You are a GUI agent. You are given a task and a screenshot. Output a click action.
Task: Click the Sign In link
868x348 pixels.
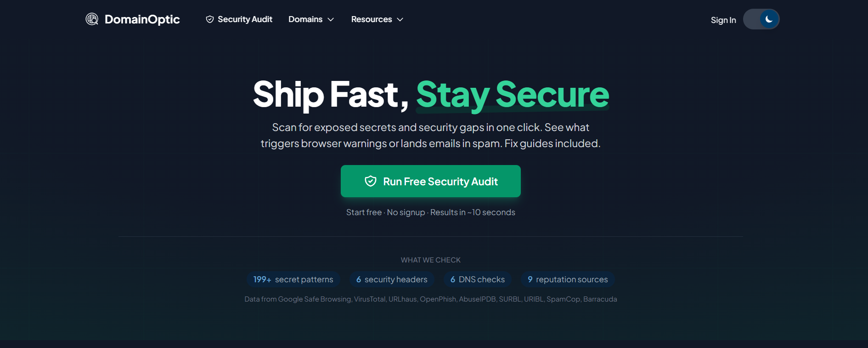(x=723, y=20)
